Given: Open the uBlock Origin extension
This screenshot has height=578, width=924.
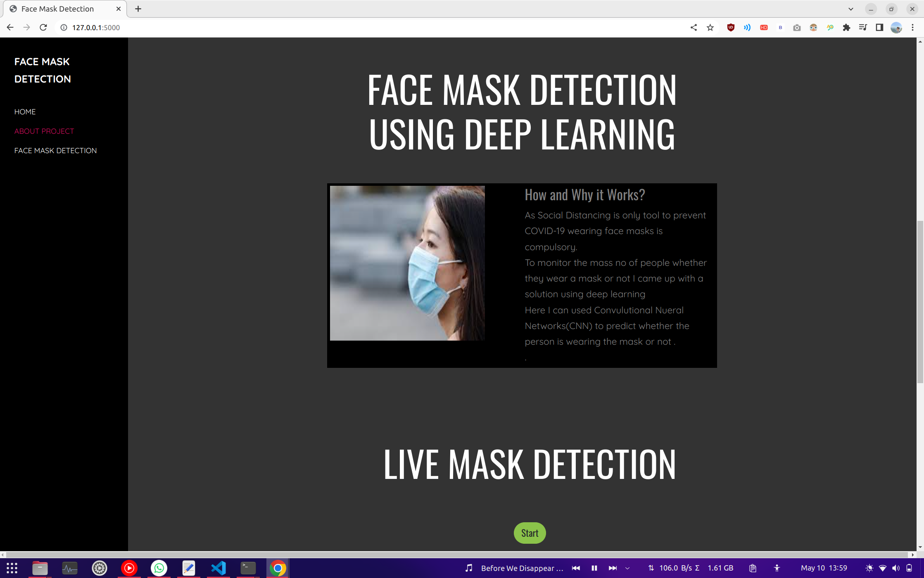Looking at the screenshot, I should pyautogui.click(x=731, y=27).
